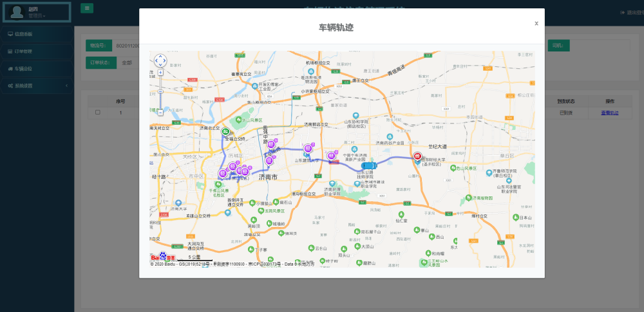Open 车辆定位 in the sidebar
The width and height of the screenshot is (644, 312).
point(37,69)
